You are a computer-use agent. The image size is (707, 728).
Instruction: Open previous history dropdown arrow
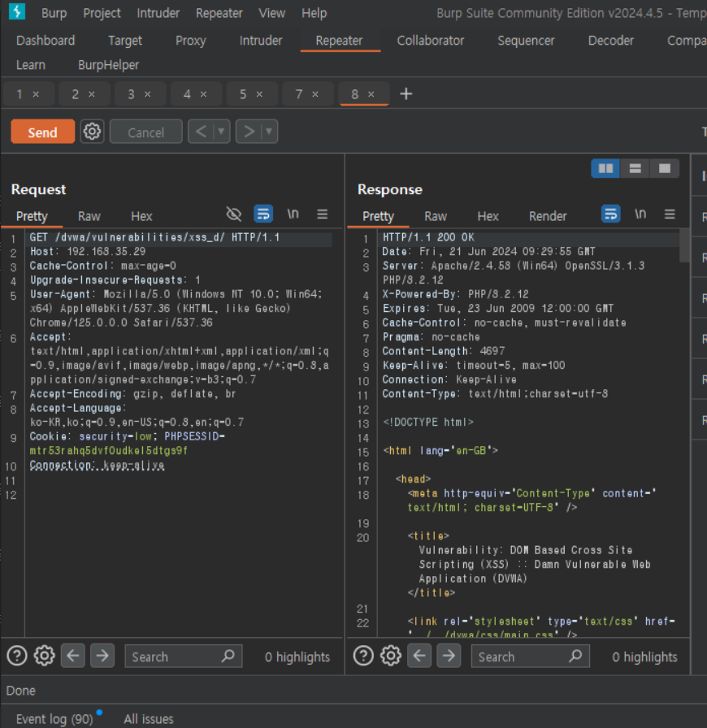pos(222,132)
